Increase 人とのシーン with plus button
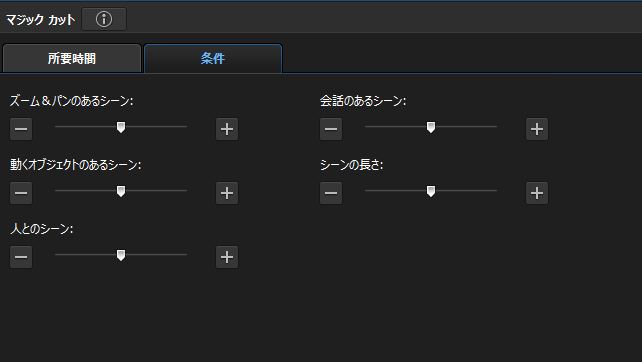The height and width of the screenshot is (362, 642). click(x=227, y=257)
